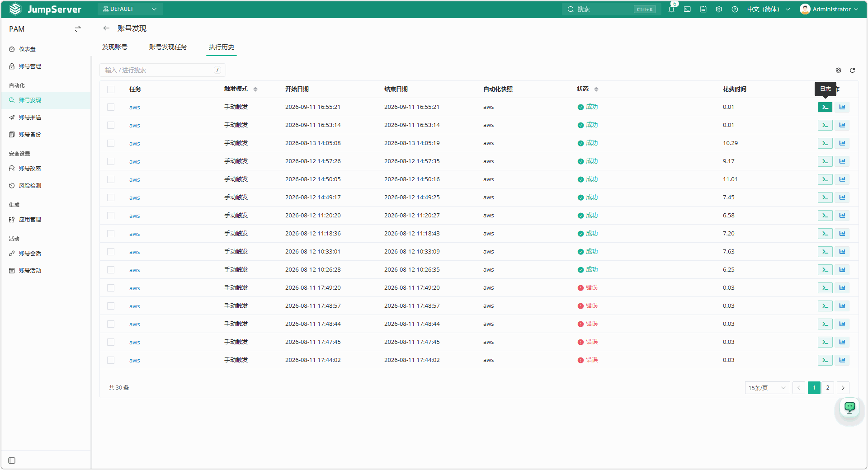
Task: Click global search box in header
Action: click(611, 9)
